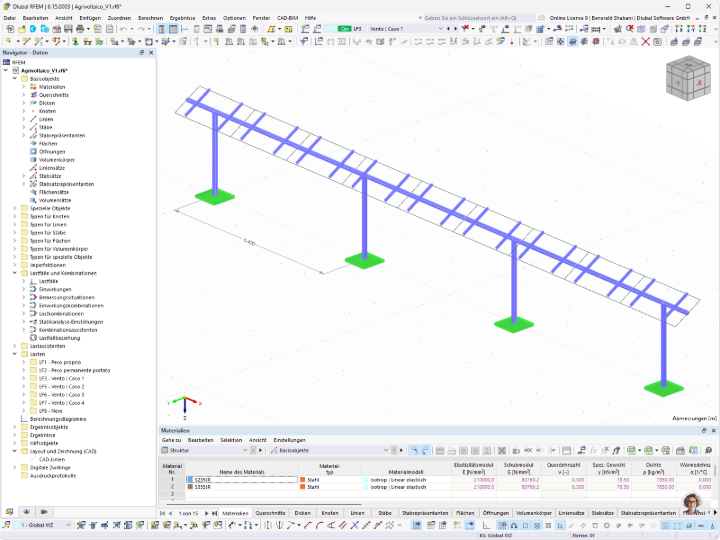The width and height of the screenshot is (720, 540).
Task: Switch to the Querschnitte table tab
Action: (270, 513)
